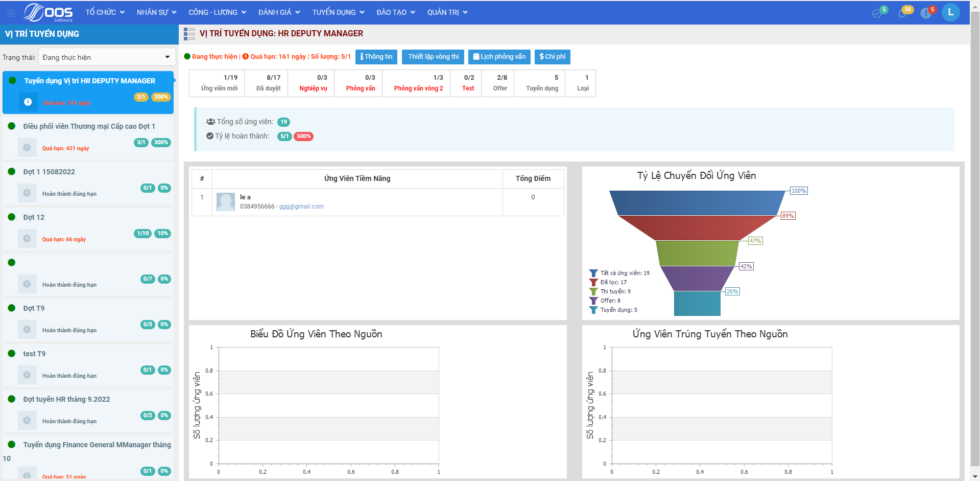Image resolution: width=980 pixels, height=481 pixels.
Task: Click the le a candidate avatar
Action: 226,202
